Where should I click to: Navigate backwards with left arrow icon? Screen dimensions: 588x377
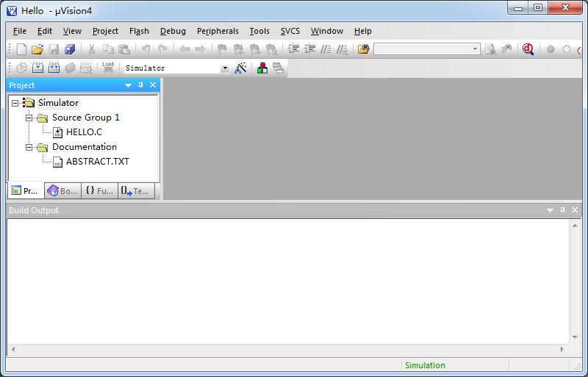(184, 49)
